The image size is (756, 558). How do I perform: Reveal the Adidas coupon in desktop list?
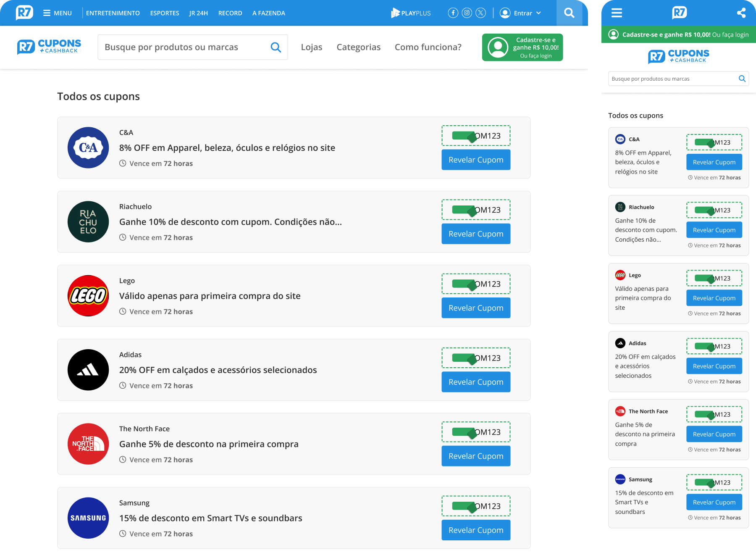click(476, 382)
